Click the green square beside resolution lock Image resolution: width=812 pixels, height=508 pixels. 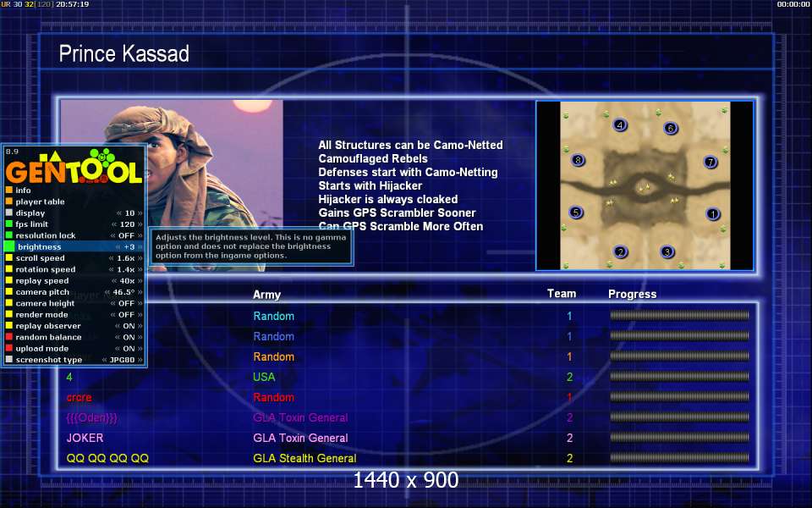coord(8,235)
